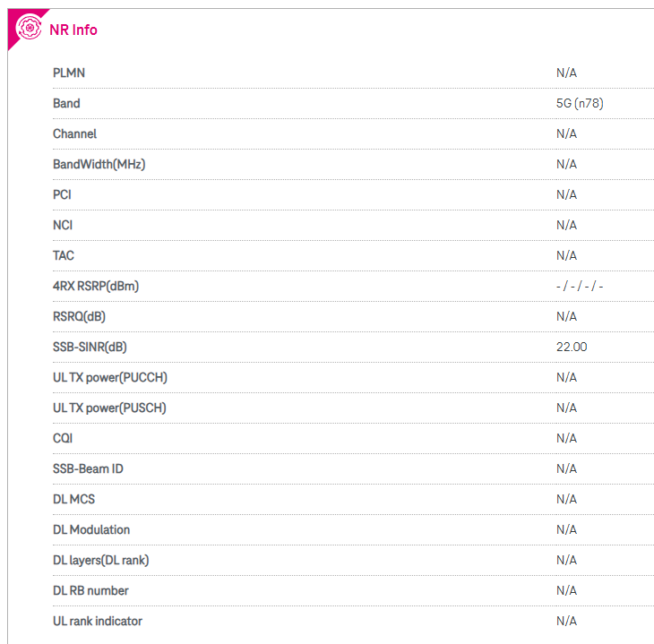Click the DL RB number label
Image resolution: width=654 pixels, height=644 pixels.
pyautogui.click(x=90, y=590)
